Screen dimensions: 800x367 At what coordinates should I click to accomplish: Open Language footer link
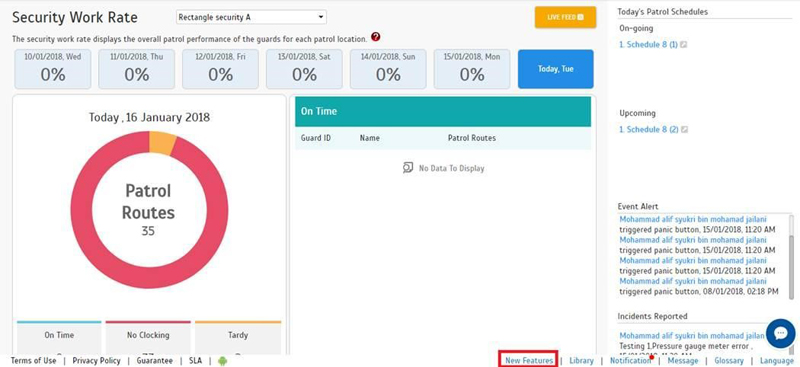click(777, 360)
